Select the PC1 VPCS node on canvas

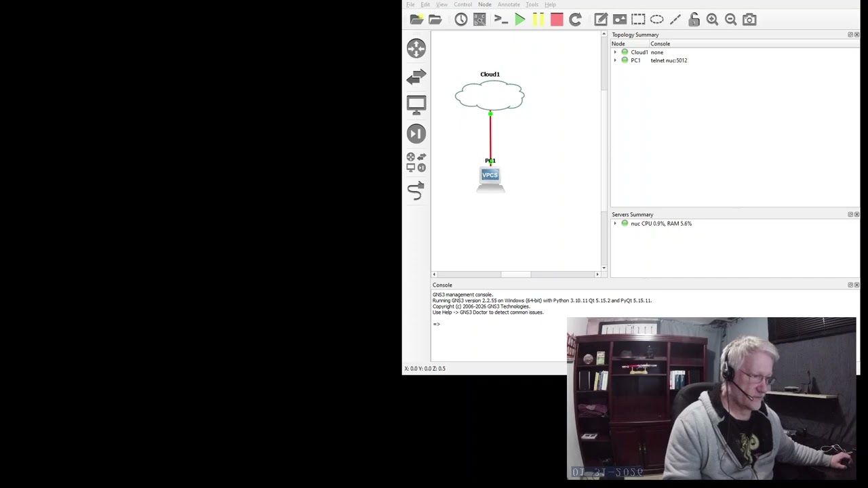coord(490,179)
